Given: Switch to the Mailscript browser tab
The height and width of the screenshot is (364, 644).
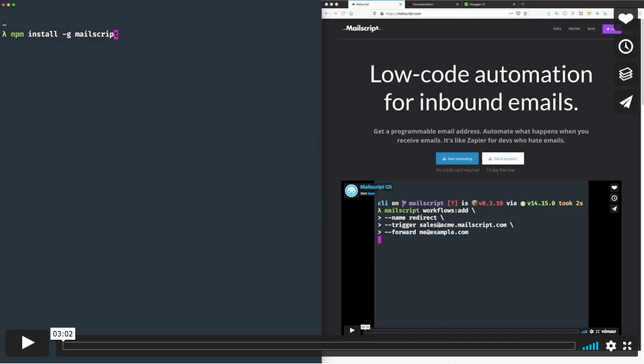Looking at the screenshot, I should tap(376, 4).
